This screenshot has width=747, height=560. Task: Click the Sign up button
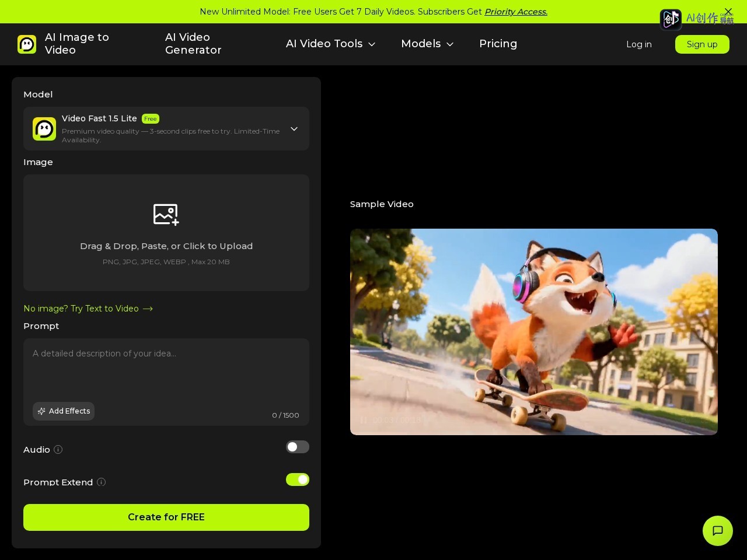tap(702, 44)
